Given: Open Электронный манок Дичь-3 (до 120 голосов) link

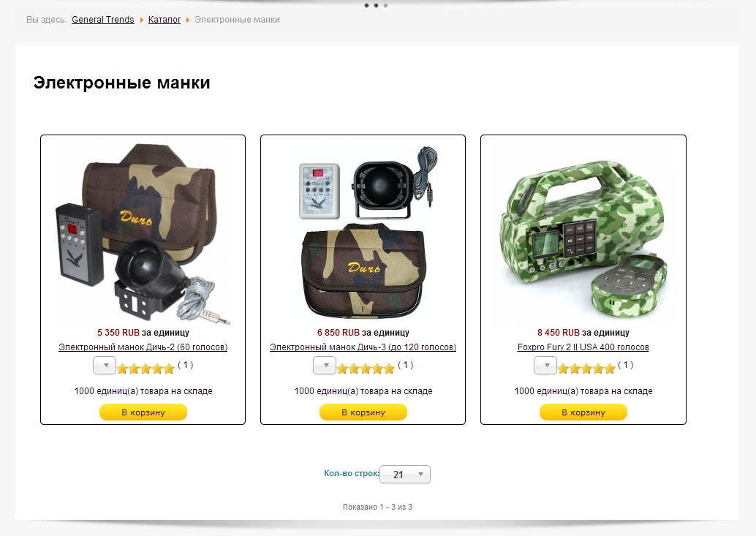Looking at the screenshot, I should click(x=363, y=347).
